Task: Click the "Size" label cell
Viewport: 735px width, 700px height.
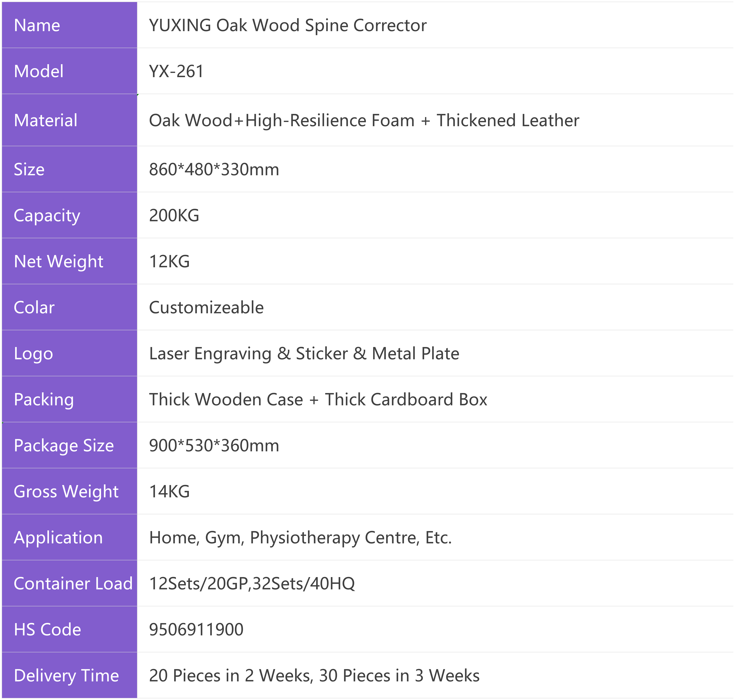Action: pyautogui.click(x=69, y=169)
